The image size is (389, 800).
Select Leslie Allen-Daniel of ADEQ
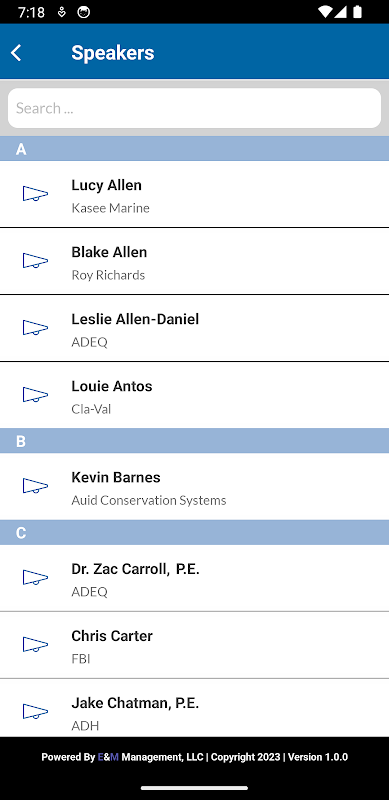194,328
